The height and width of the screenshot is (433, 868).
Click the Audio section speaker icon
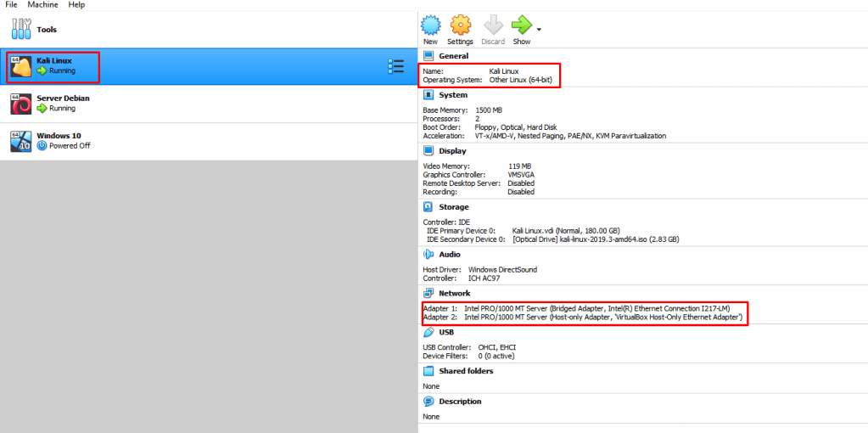tap(429, 254)
